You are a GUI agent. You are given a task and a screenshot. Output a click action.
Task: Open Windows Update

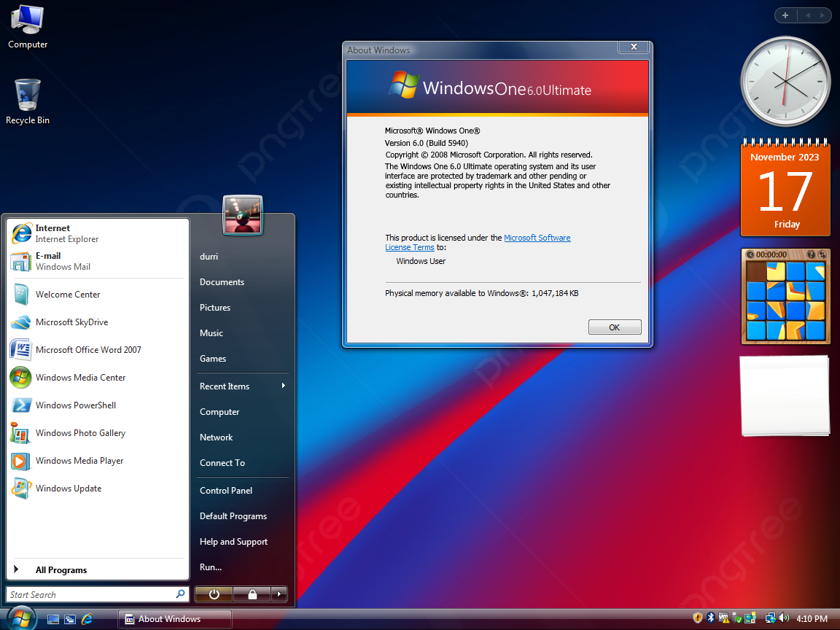[x=98, y=489]
